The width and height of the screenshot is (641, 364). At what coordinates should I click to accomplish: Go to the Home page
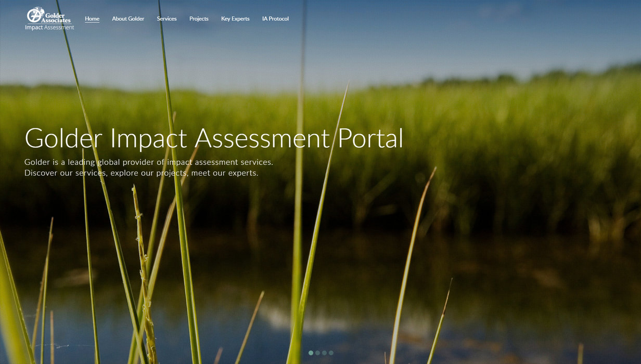92,19
